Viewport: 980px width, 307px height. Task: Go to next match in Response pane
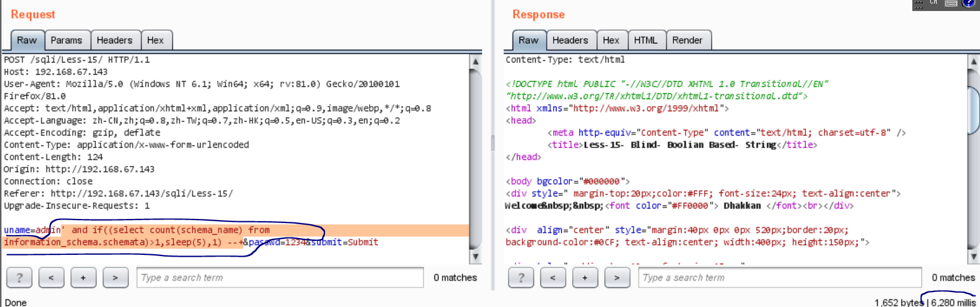(617, 277)
